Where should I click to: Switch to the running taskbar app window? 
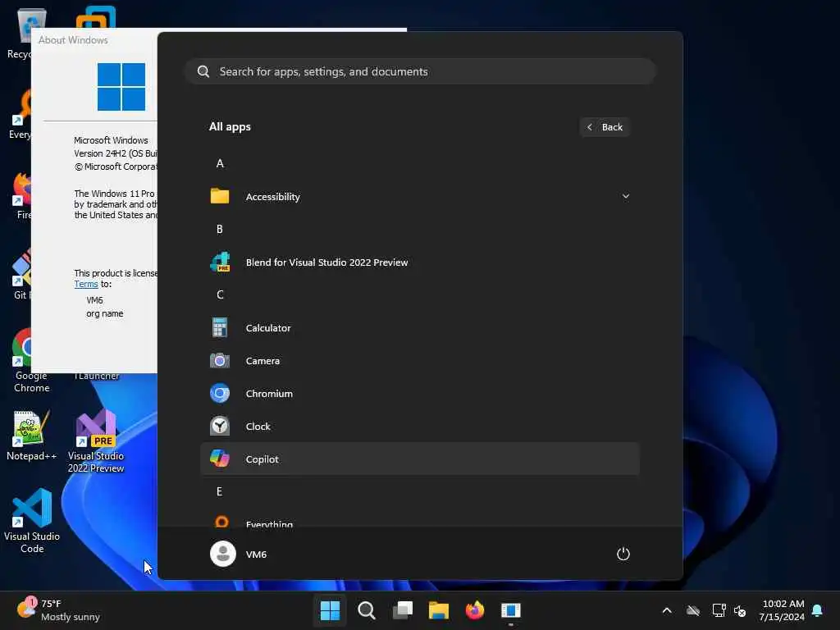point(510,610)
